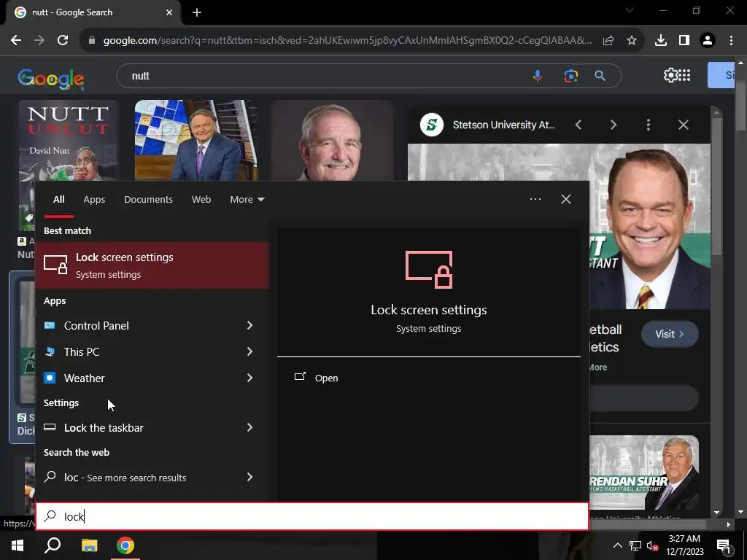Open the Brendan Suhr related image
Screen dimensions: 747x560
coord(644,472)
